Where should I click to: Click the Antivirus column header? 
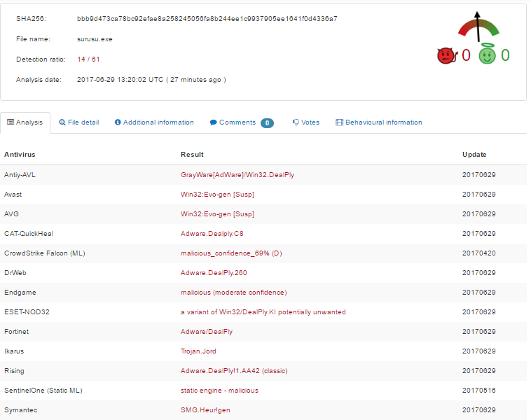[20, 155]
